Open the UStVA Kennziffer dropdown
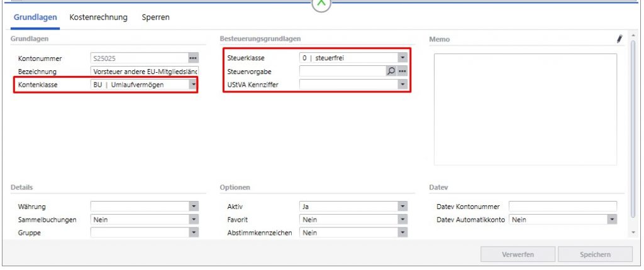Image resolution: width=644 pixels, height=270 pixels. pos(402,84)
